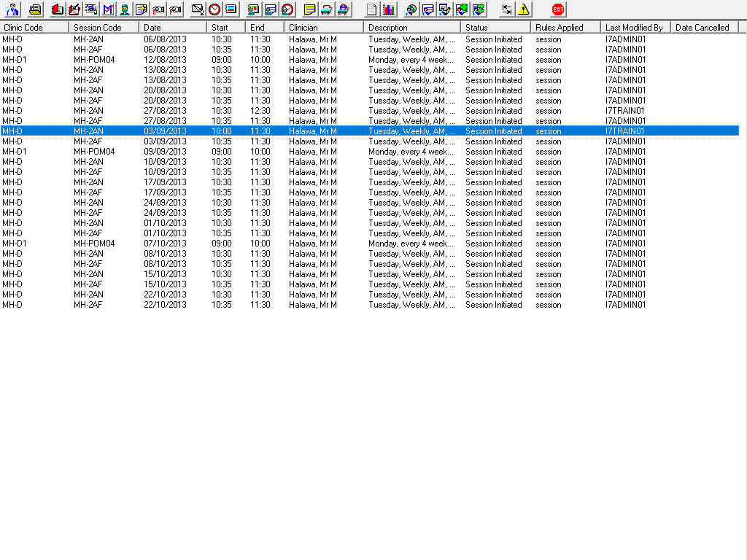Open the red clock toolbar icon
747x560 pixels.
pyautogui.click(x=214, y=9)
